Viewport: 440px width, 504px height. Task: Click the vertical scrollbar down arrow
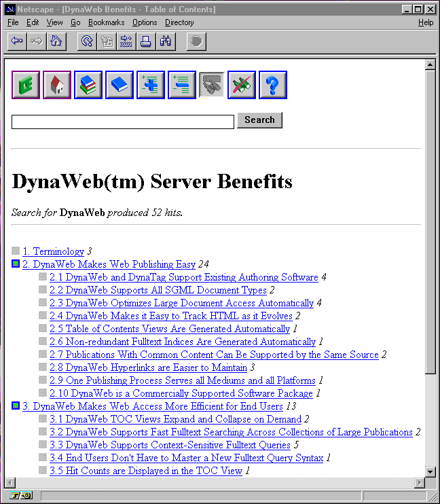point(430,471)
